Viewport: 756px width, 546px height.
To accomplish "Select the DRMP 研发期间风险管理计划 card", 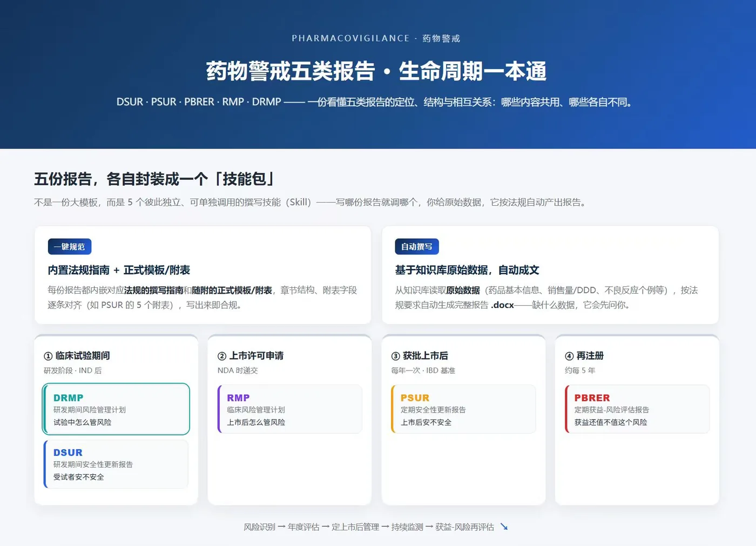I will tap(116, 409).
